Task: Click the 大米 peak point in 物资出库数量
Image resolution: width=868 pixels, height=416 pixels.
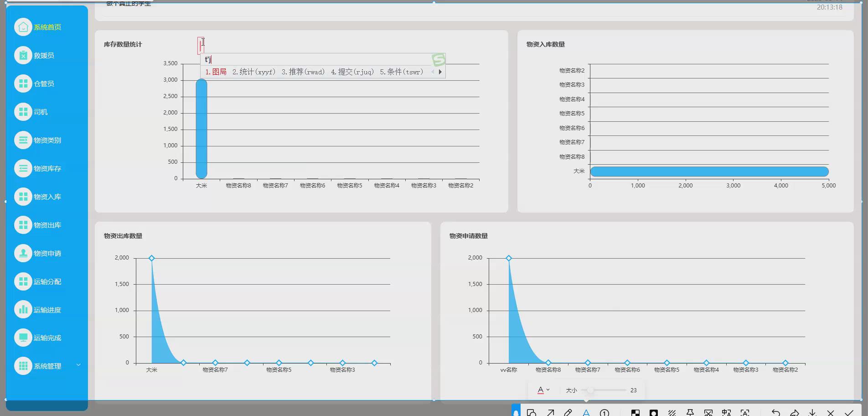Action: [x=152, y=258]
